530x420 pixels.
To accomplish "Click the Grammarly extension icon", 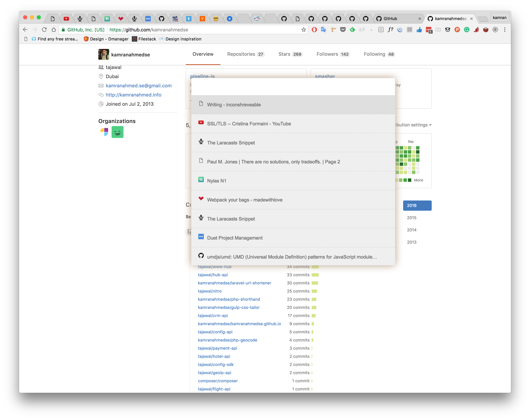I will pyautogui.click(x=467, y=29).
